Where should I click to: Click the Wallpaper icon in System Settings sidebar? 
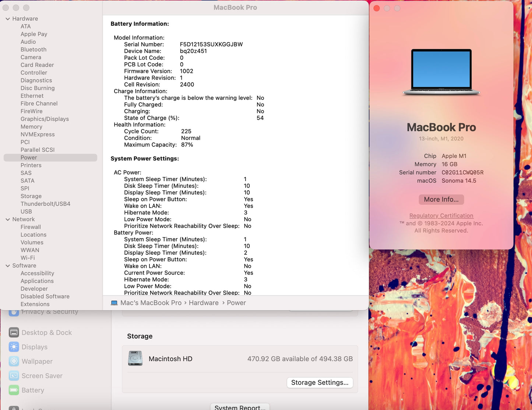[x=14, y=361]
